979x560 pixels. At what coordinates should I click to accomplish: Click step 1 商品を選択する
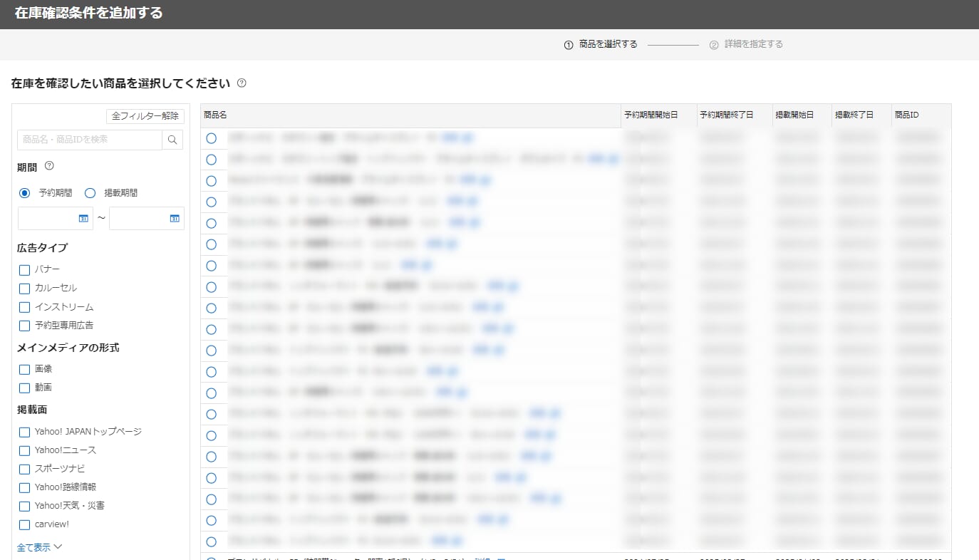(x=601, y=44)
